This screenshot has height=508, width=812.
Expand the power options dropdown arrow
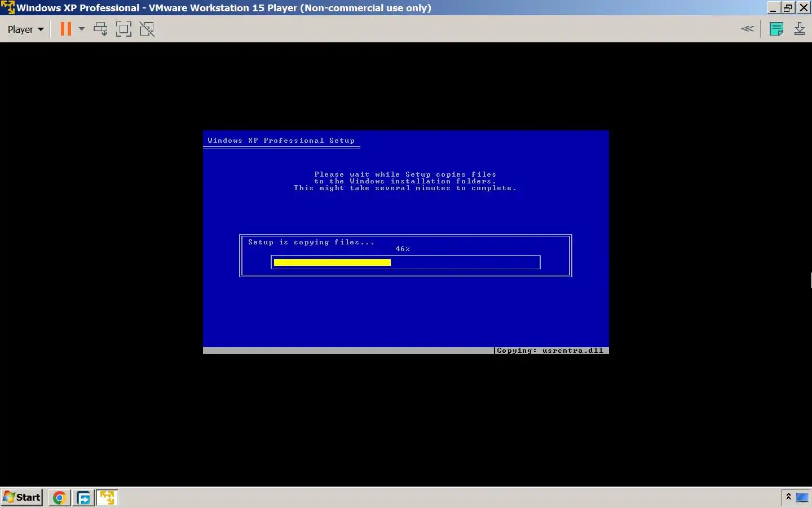(81, 29)
